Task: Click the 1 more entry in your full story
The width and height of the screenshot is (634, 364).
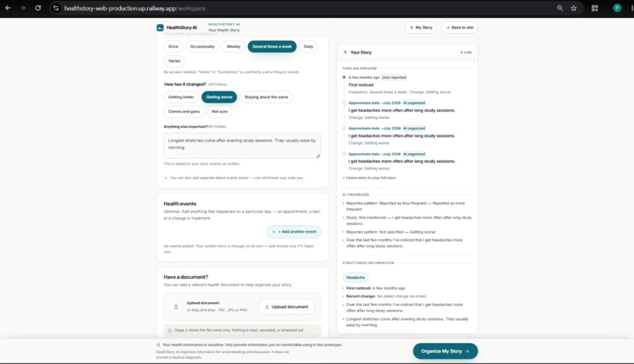Action: pyautogui.click(x=369, y=178)
